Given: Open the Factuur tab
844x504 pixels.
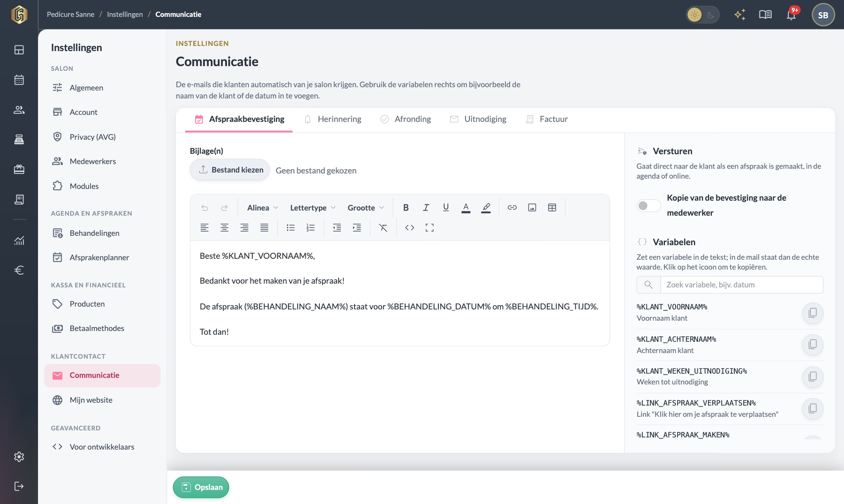Looking at the screenshot, I should click(x=547, y=119).
